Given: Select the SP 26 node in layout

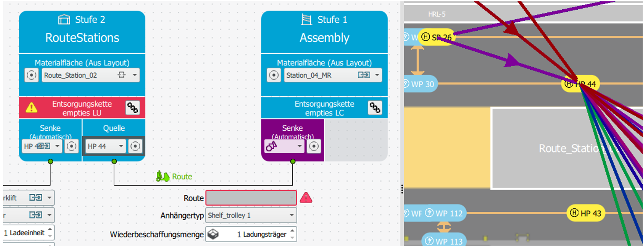Looking at the screenshot, I should tap(436, 37).
